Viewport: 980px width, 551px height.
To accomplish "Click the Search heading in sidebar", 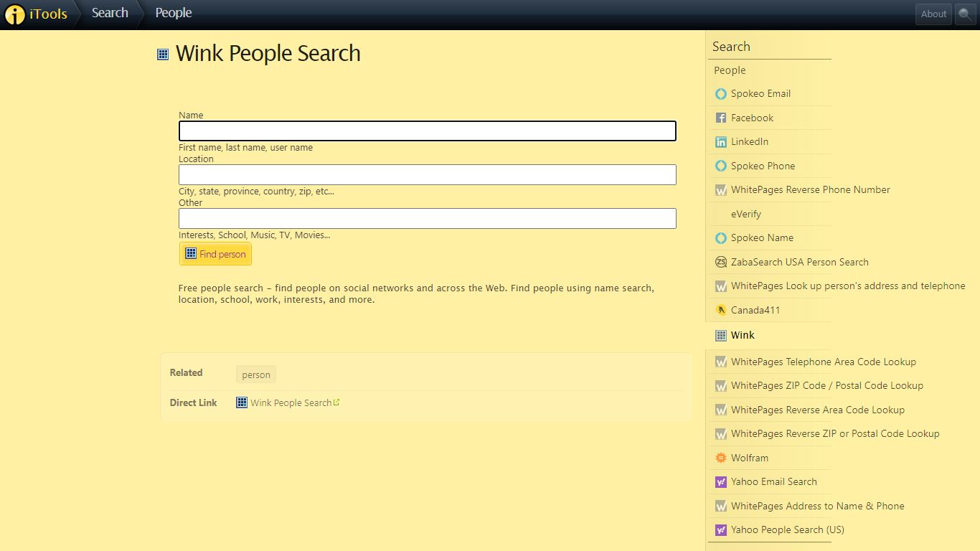I will click(731, 47).
